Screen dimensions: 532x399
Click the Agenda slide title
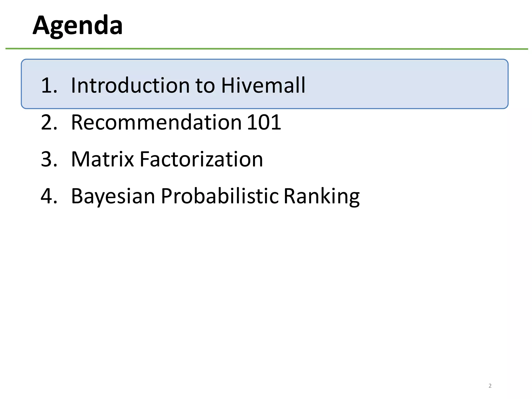pyautogui.click(x=77, y=25)
